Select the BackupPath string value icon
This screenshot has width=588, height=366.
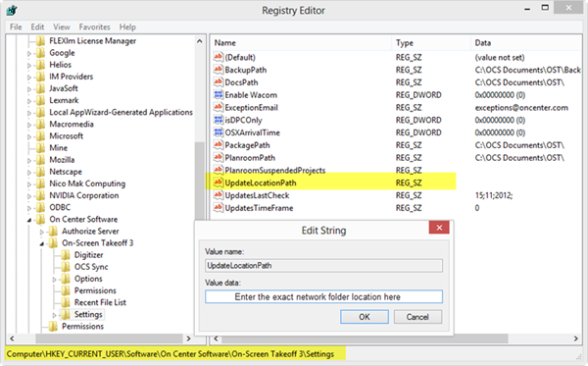[218, 70]
